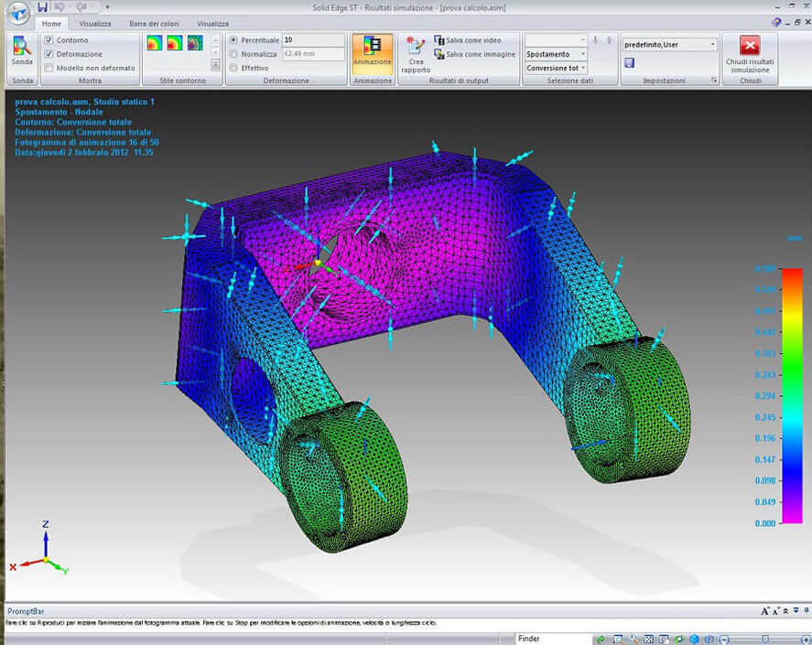Click the rainbow color legend bar
This screenshot has width=812, height=645.
792,395
